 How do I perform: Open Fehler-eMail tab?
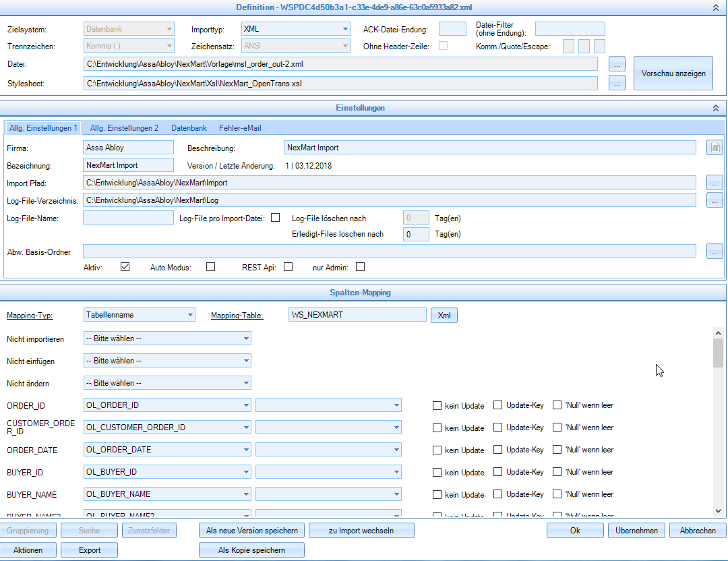click(240, 127)
